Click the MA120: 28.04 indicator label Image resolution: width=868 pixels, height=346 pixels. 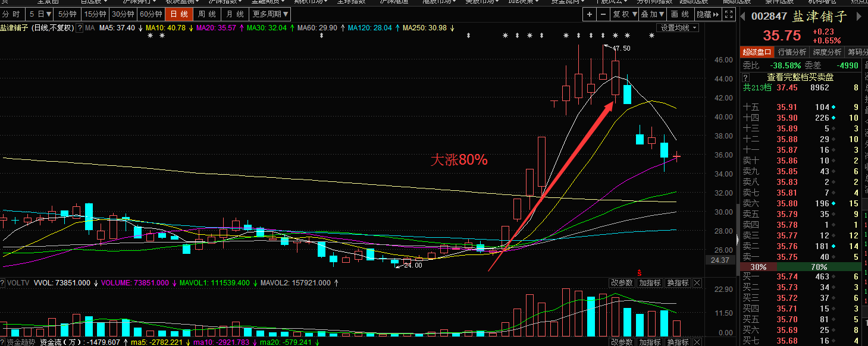369,28
